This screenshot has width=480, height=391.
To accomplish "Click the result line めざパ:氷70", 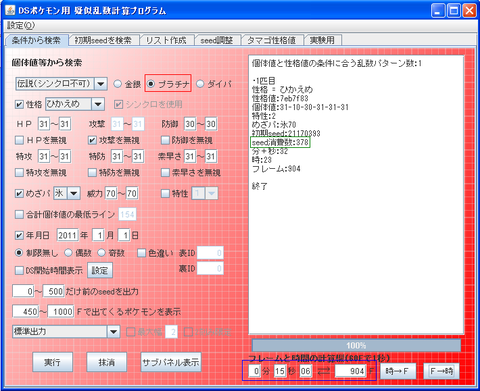I will (274, 125).
